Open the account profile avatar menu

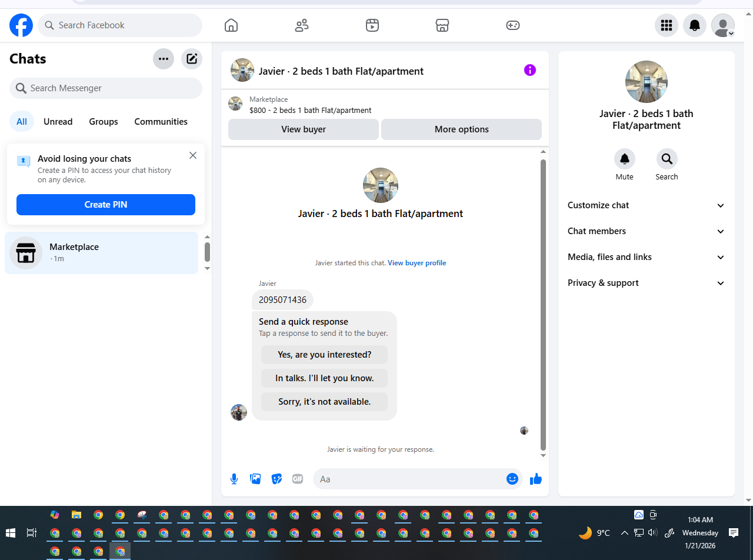[723, 25]
